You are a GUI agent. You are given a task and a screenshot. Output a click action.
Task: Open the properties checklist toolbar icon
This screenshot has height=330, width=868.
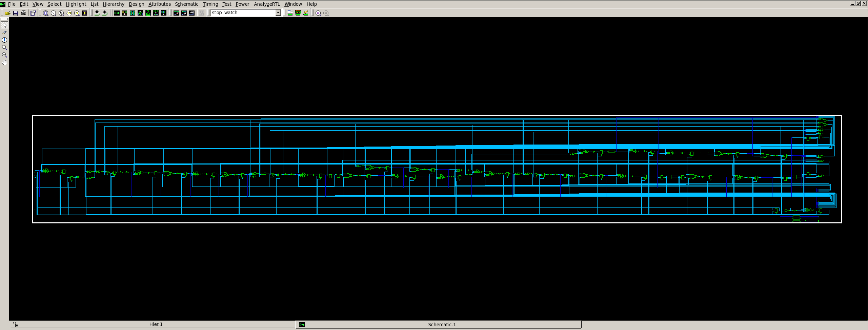pos(33,13)
